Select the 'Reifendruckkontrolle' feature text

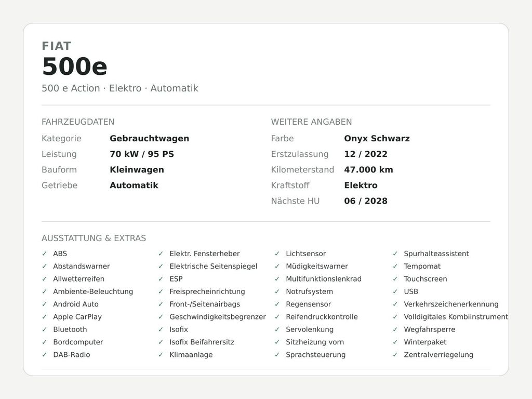[322, 316]
